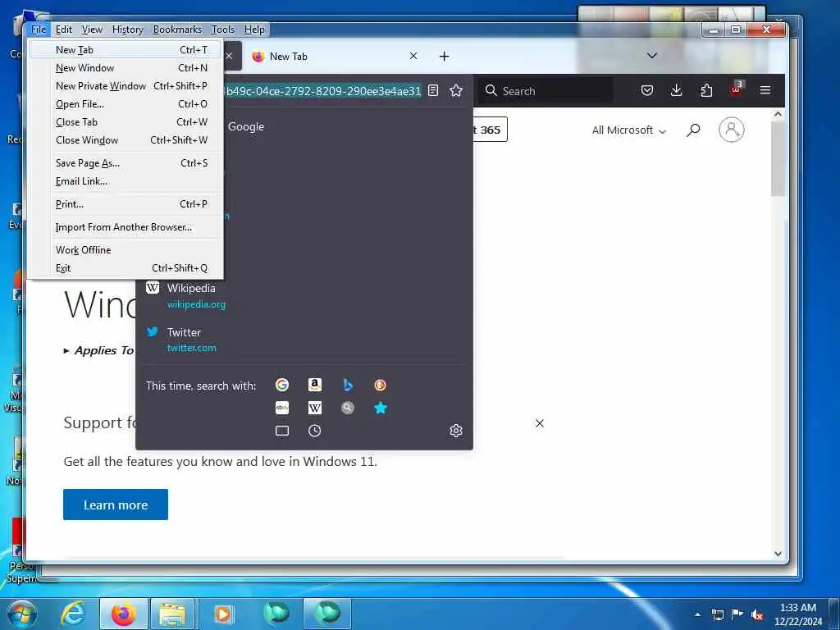Choose Close Window menu item

click(126, 139)
